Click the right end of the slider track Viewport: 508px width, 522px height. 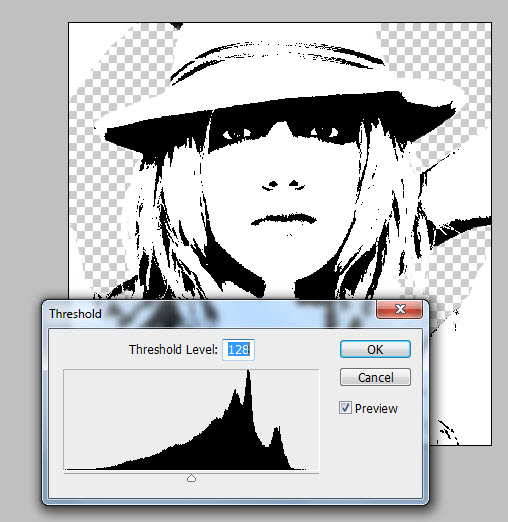pos(318,472)
